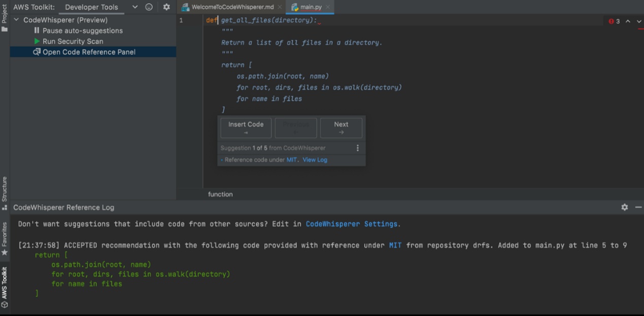Image resolution: width=644 pixels, height=316 pixels.
Task: Open the three-dot suggestion options menu
Action: [357, 148]
